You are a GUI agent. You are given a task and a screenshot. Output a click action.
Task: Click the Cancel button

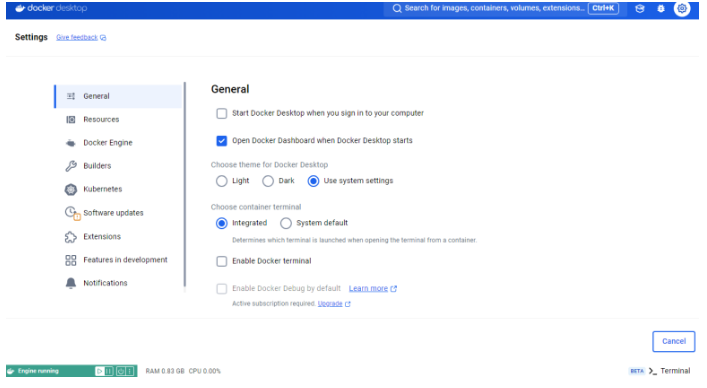click(x=674, y=342)
